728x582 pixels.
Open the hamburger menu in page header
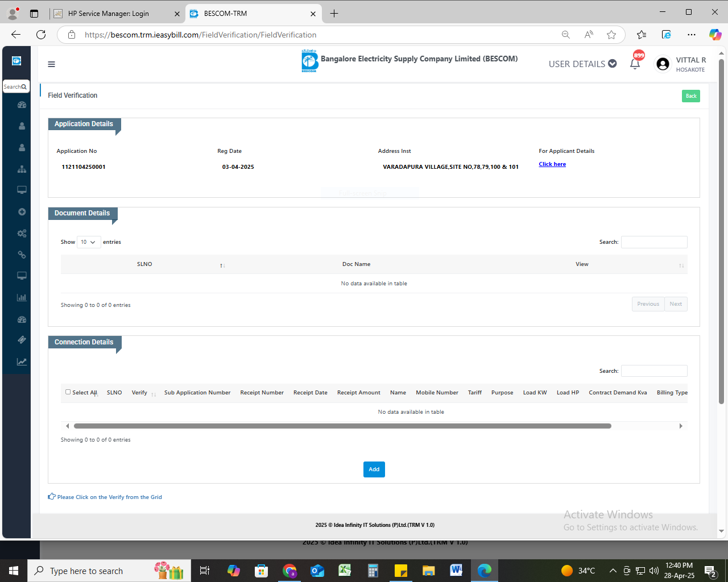click(51, 64)
